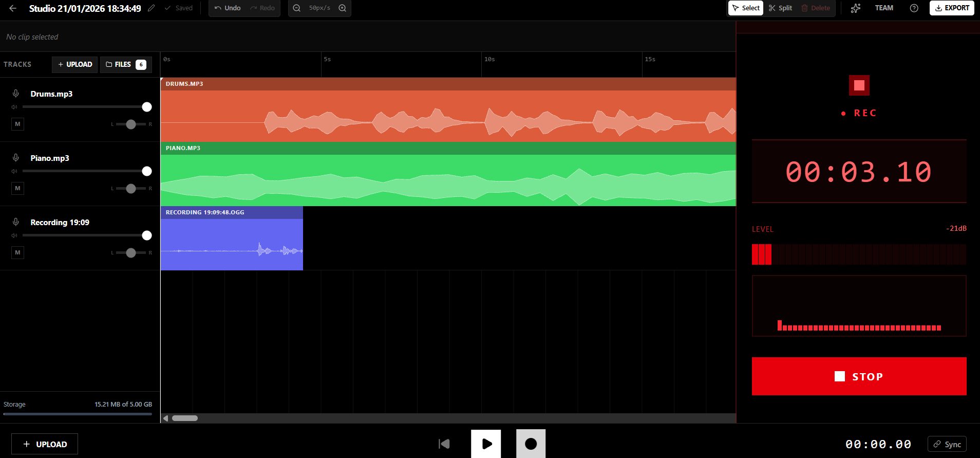
Task: Click the studio title text
Action: [x=85, y=8]
